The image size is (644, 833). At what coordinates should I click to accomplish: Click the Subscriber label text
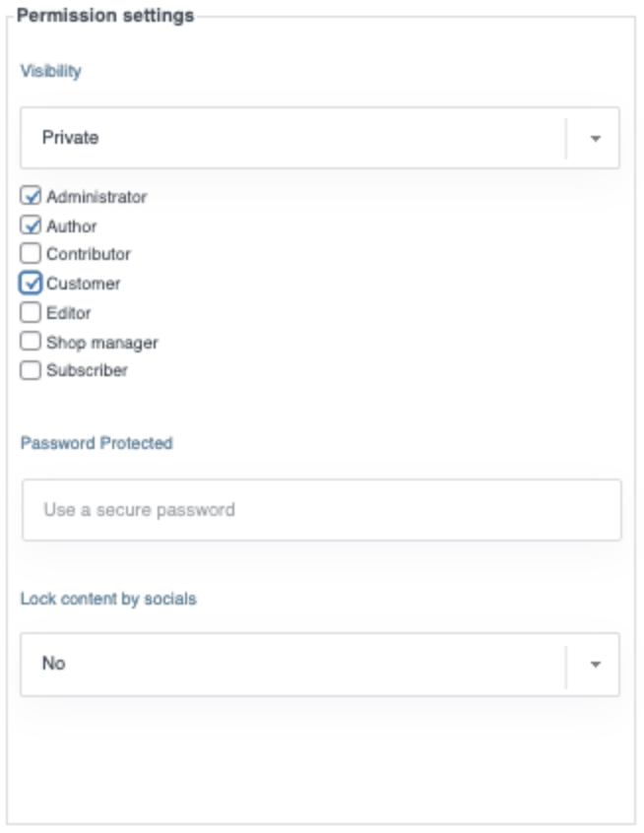[x=87, y=371]
